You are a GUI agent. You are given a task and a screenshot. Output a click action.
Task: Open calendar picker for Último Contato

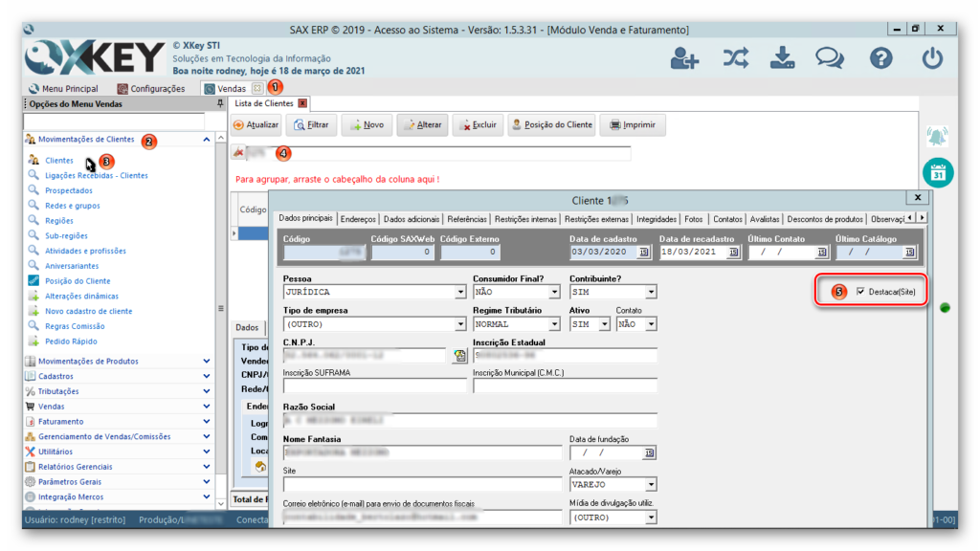(821, 252)
